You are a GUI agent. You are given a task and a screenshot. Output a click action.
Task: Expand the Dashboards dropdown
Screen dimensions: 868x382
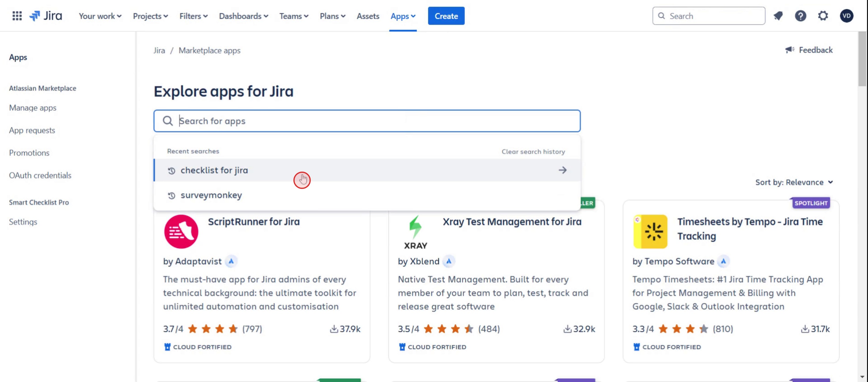click(243, 16)
